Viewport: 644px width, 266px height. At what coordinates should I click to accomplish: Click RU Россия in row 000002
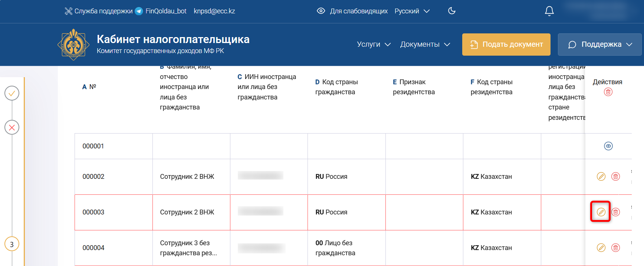pyautogui.click(x=331, y=177)
